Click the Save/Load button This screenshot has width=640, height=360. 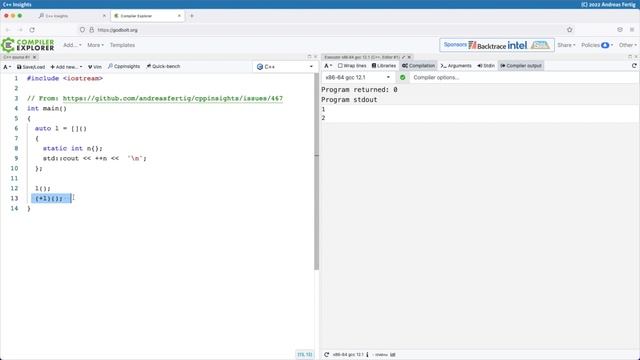[x=31, y=67]
